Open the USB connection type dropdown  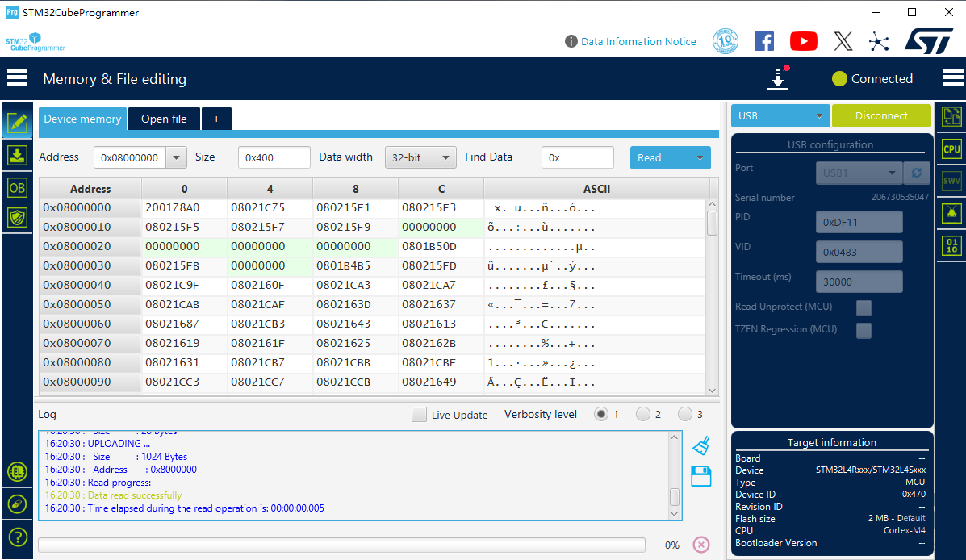[x=780, y=116]
